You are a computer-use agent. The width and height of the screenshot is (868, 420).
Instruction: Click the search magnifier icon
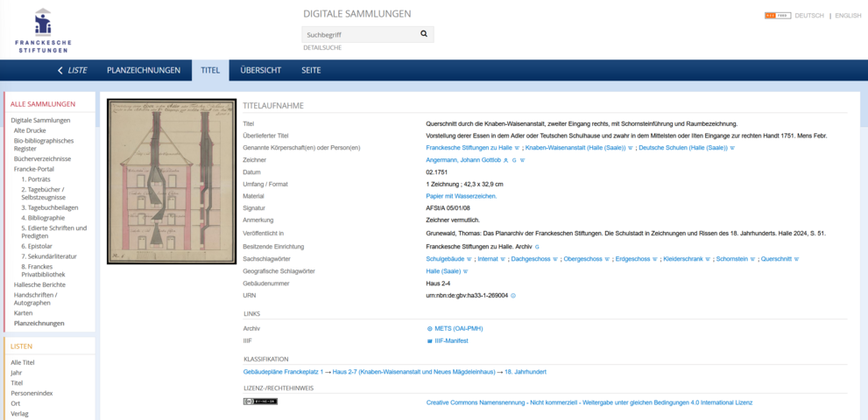424,34
